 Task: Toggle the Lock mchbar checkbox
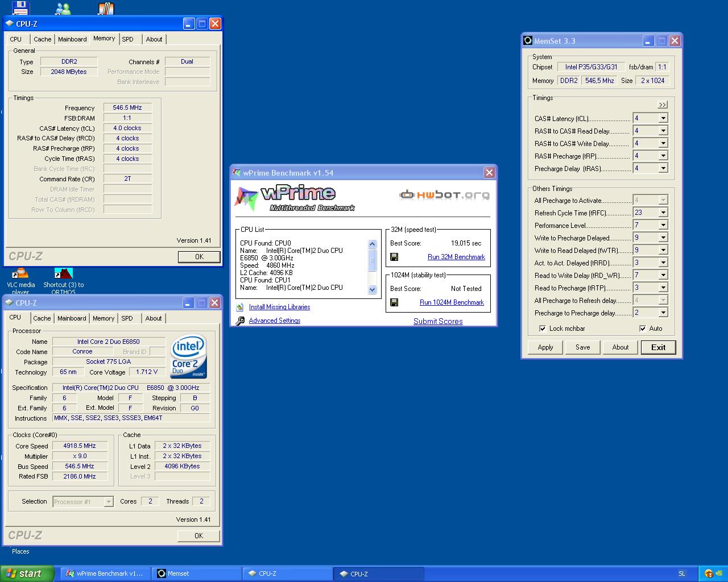[x=543, y=329]
